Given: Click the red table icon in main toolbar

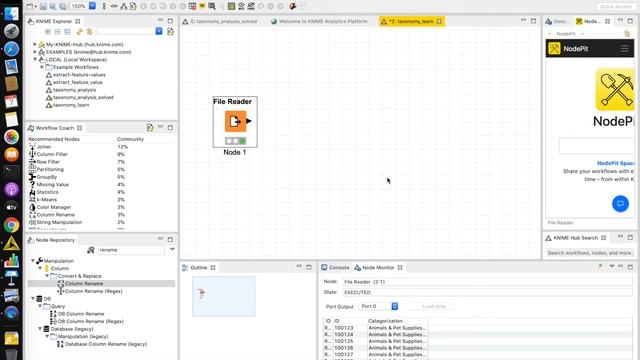Looking at the screenshot, I should tap(192, 6).
